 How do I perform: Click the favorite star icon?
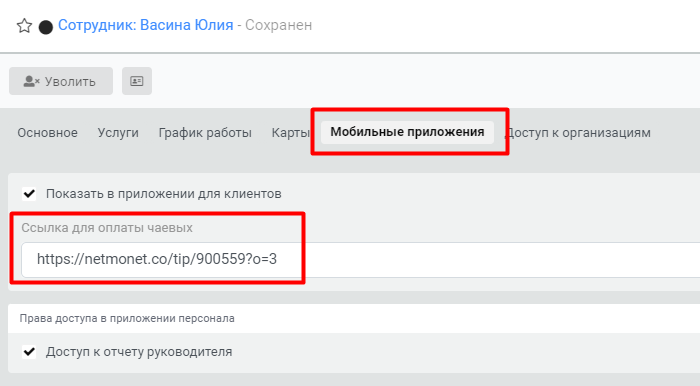click(25, 26)
